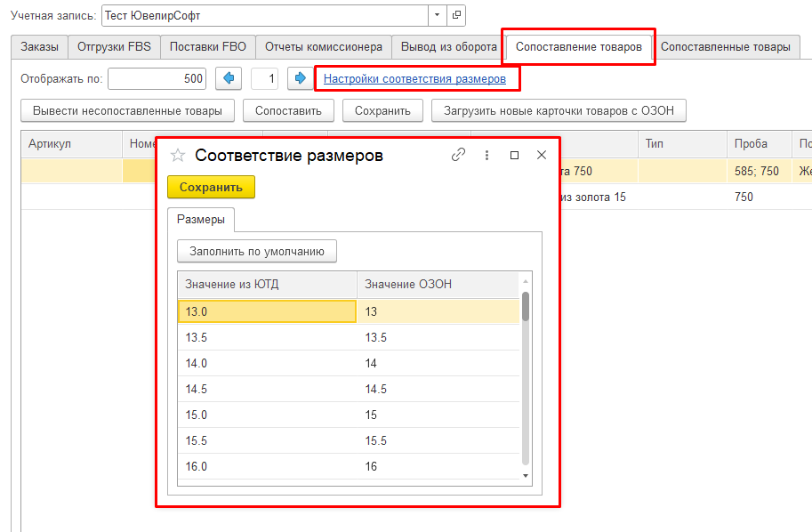Image resolution: width=812 pixels, height=532 pixels.
Task: Click the Отображать по input field
Action: 157,79
